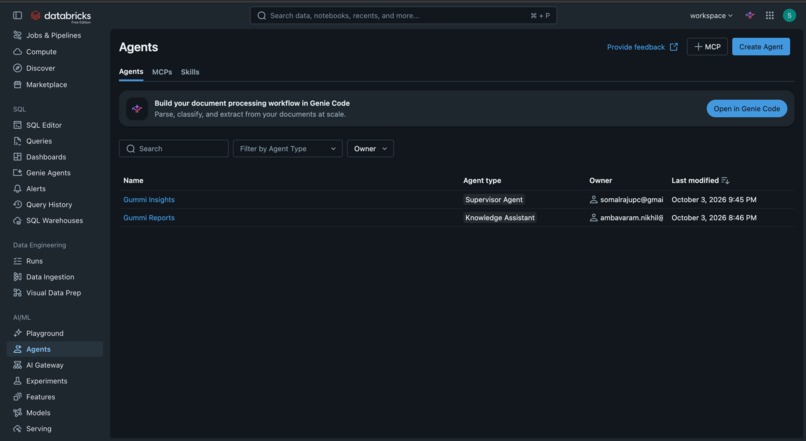Screen dimensions: 806x441
Task: Focus the top global search bar
Action: [403, 15]
